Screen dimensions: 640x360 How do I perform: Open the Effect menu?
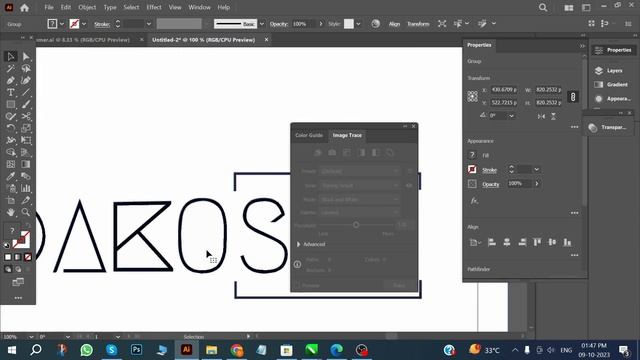point(154,7)
